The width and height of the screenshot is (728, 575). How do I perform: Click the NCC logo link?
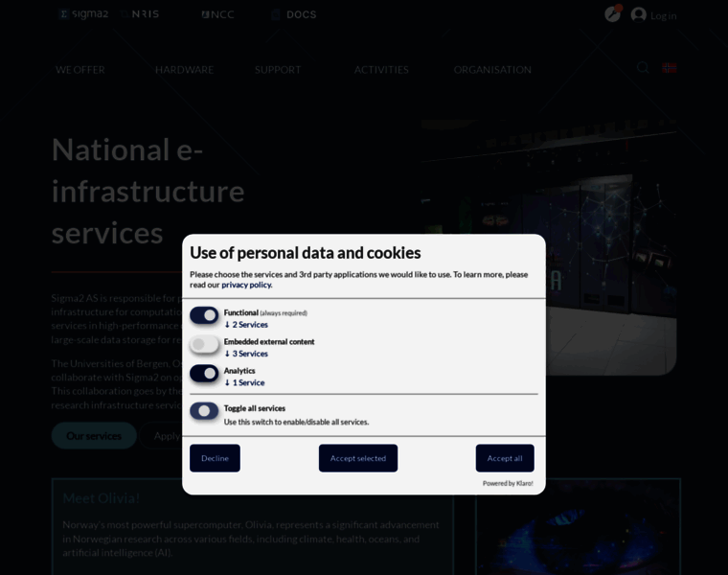[x=217, y=14]
